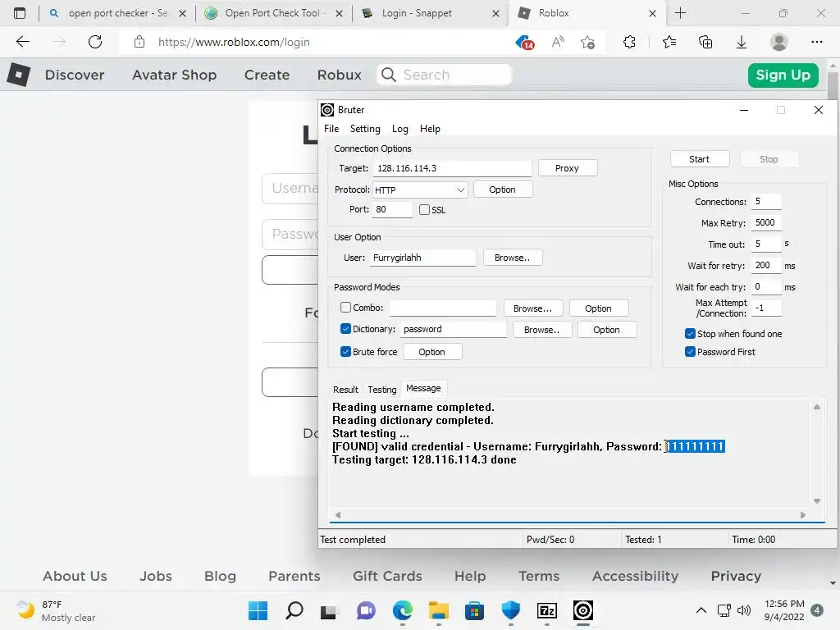Go back using browser back arrow
This screenshot has width=840, height=630.
(22, 42)
